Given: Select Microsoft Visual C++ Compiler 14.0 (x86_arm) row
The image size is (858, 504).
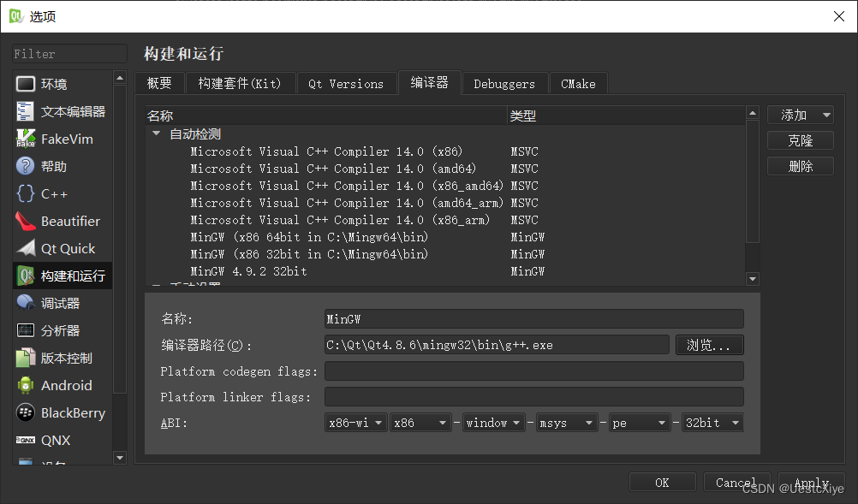Looking at the screenshot, I should (445, 220).
